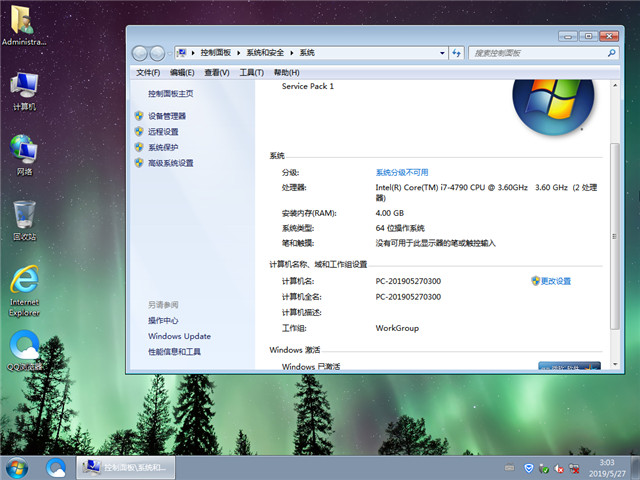Open the 工具(T) menu
This screenshot has height=480, width=640.
tap(251, 73)
